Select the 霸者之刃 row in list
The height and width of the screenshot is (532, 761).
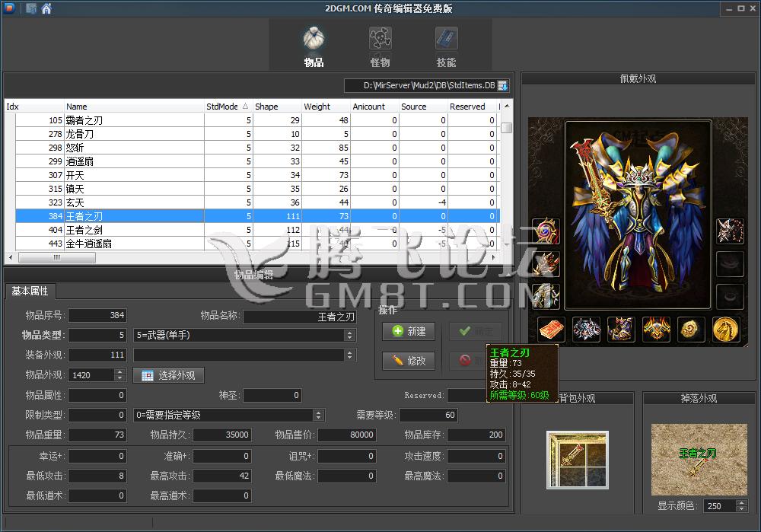(257, 120)
